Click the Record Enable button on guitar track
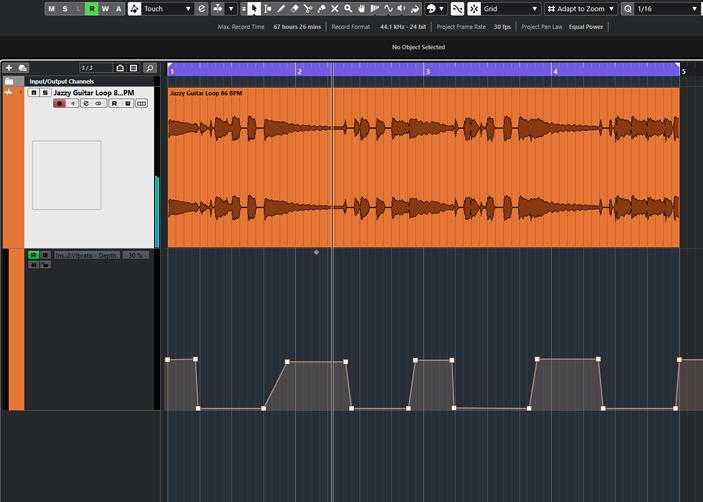The width and height of the screenshot is (703, 502). [60, 103]
